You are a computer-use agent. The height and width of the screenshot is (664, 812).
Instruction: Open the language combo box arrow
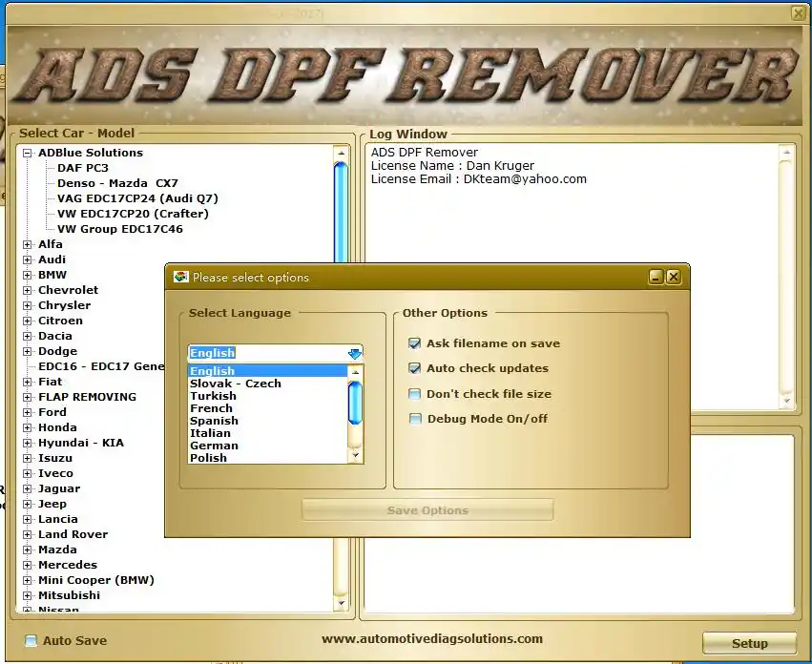[355, 354]
